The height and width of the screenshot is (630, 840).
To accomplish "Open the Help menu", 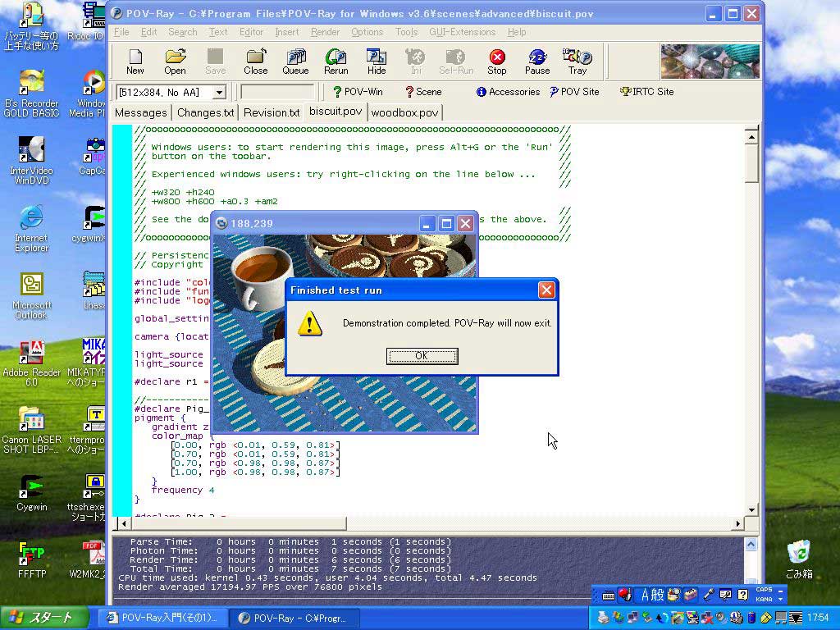I will (517, 32).
